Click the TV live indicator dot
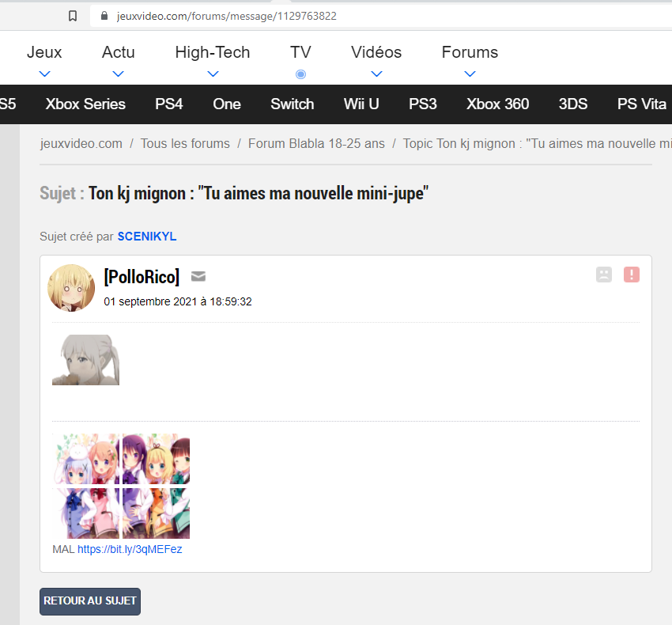This screenshot has width=672, height=625. 301,74
